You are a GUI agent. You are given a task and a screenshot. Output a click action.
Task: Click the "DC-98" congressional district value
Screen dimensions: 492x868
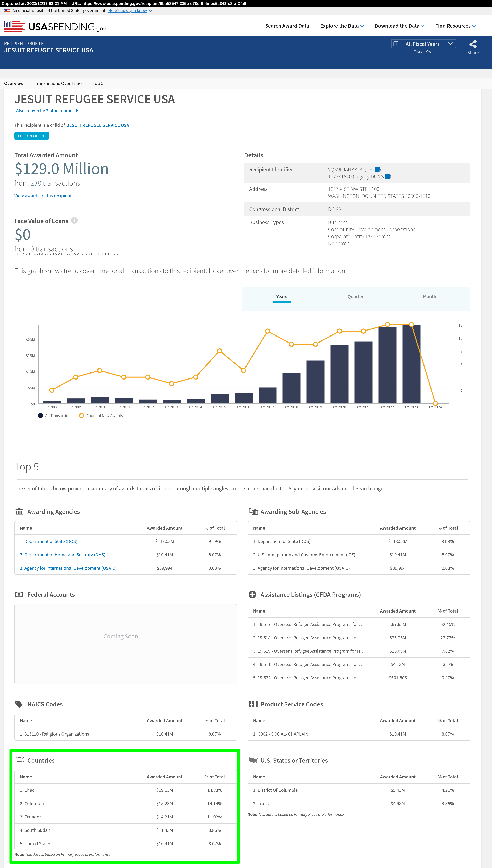tap(334, 209)
